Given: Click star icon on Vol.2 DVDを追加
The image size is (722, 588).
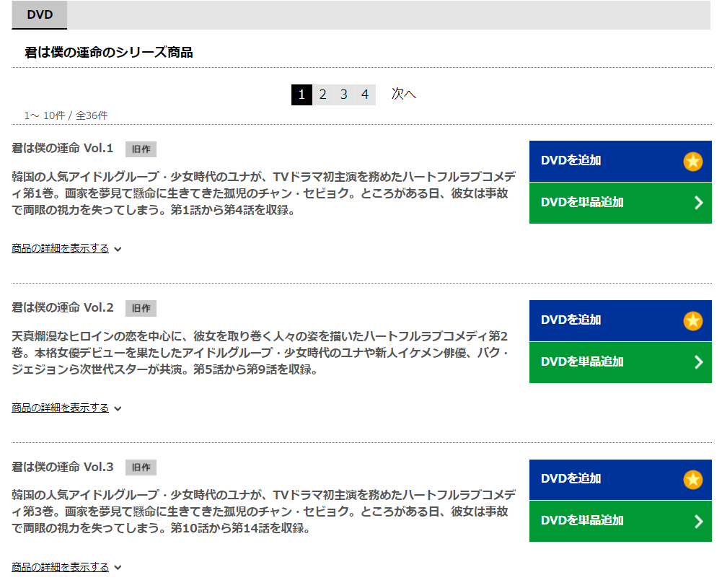Looking at the screenshot, I should (x=693, y=321).
